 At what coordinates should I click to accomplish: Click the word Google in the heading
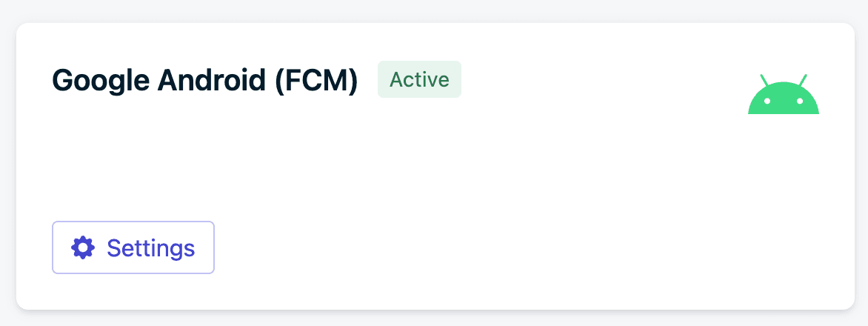100,81
